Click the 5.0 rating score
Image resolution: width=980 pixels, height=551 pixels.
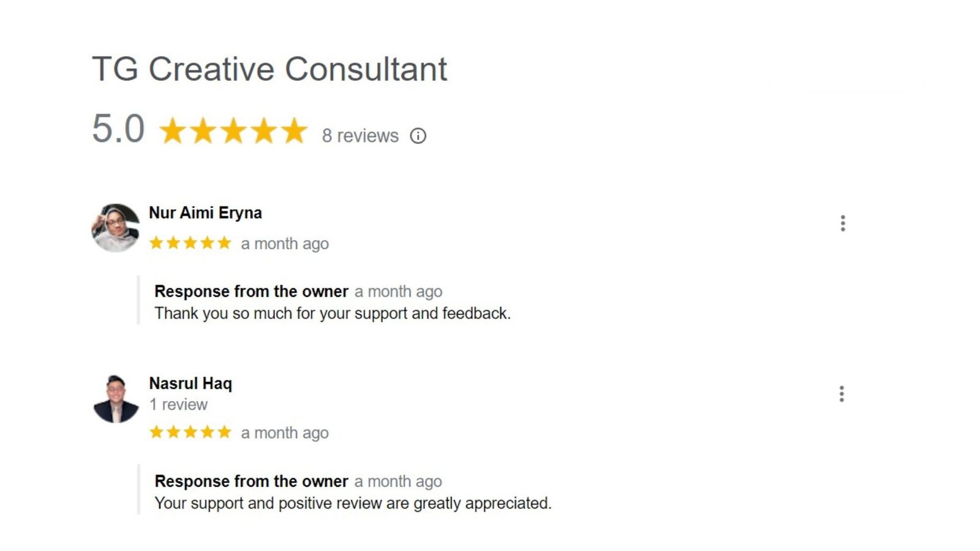[118, 129]
